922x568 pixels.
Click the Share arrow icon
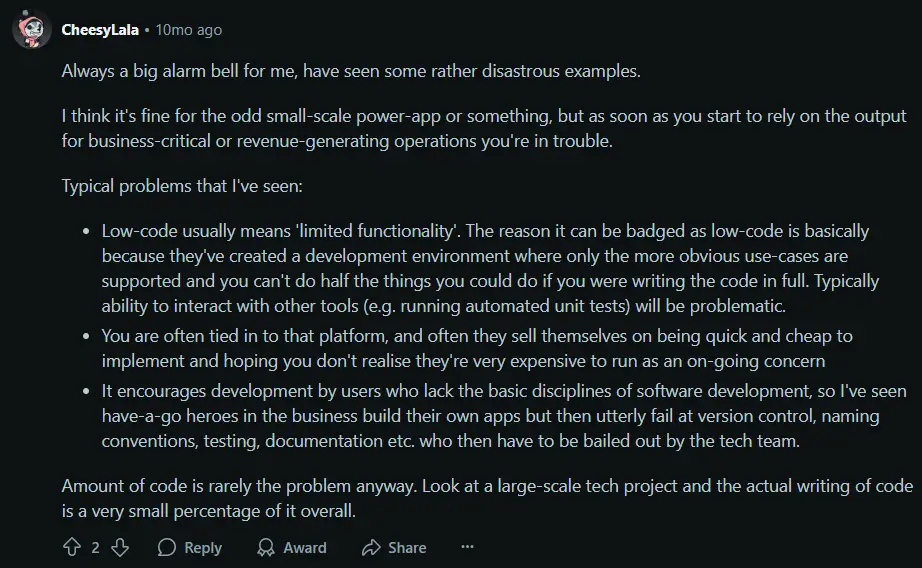tap(371, 547)
